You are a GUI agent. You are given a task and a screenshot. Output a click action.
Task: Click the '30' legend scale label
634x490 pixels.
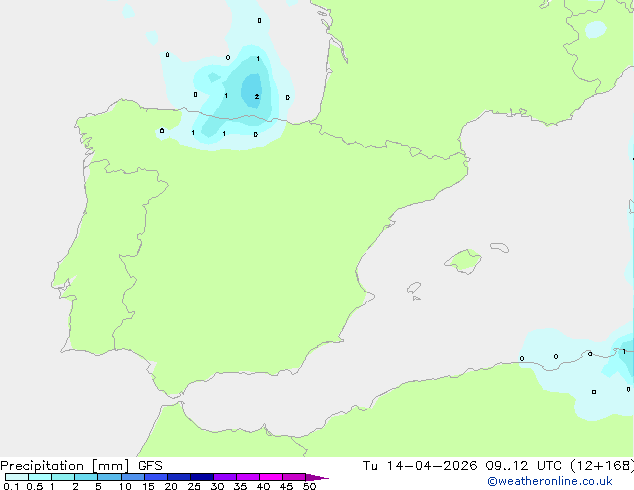(x=217, y=486)
